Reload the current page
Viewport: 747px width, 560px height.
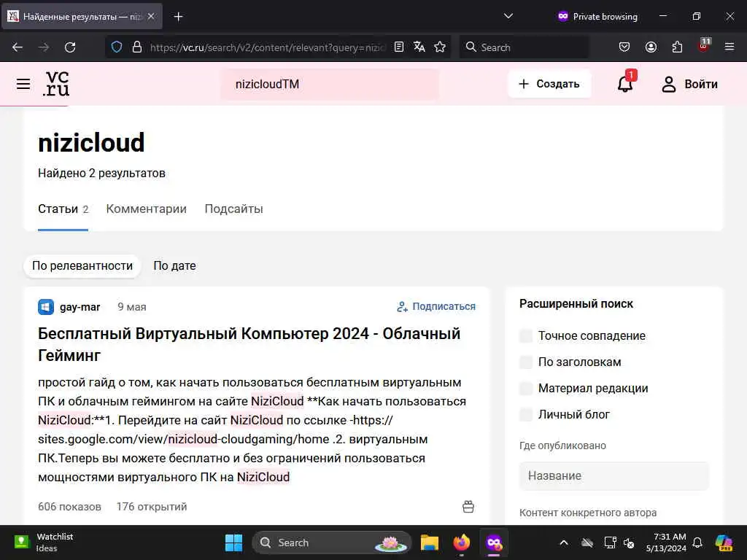pyautogui.click(x=70, y=47)
